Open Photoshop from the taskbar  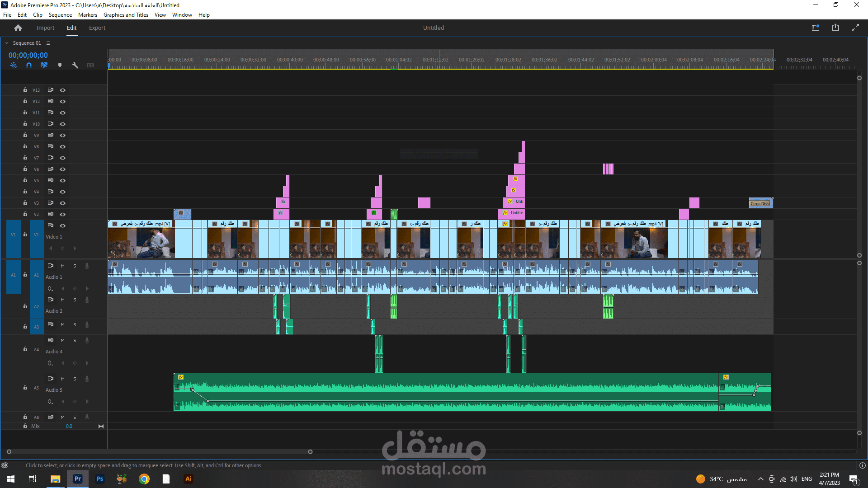(100, 479)
